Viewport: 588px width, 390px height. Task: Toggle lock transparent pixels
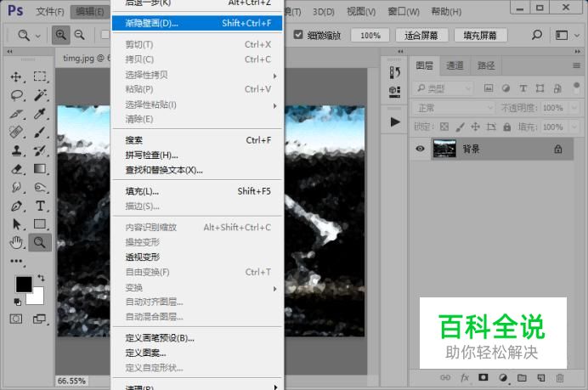tap(444, 127)
